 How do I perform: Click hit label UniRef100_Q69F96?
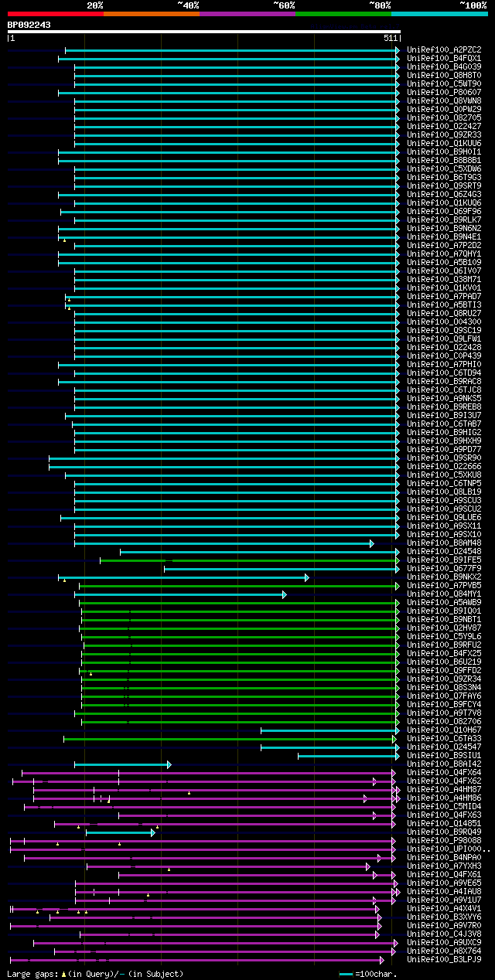click(444, 211)
